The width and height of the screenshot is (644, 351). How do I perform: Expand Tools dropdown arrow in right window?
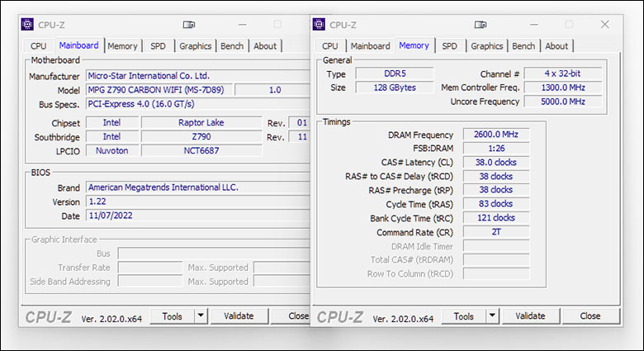(492, 316)
